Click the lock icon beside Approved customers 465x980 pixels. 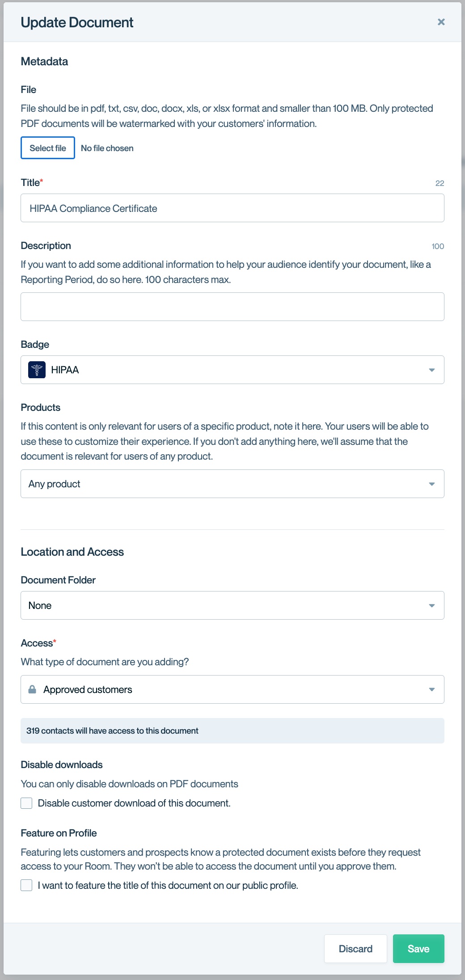[x=32, y=689]
